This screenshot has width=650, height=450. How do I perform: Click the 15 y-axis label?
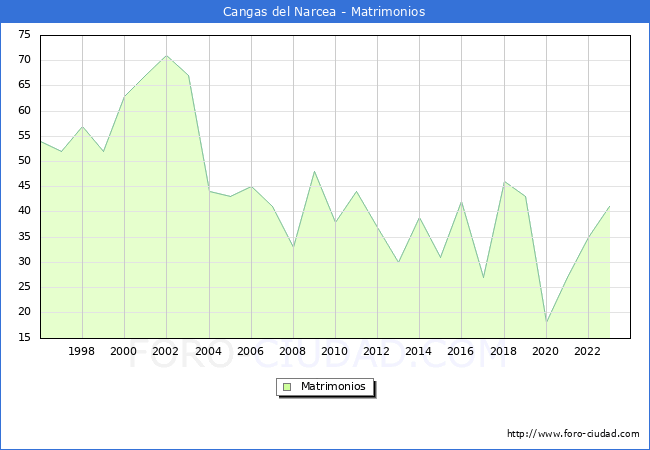coord(23,338)
